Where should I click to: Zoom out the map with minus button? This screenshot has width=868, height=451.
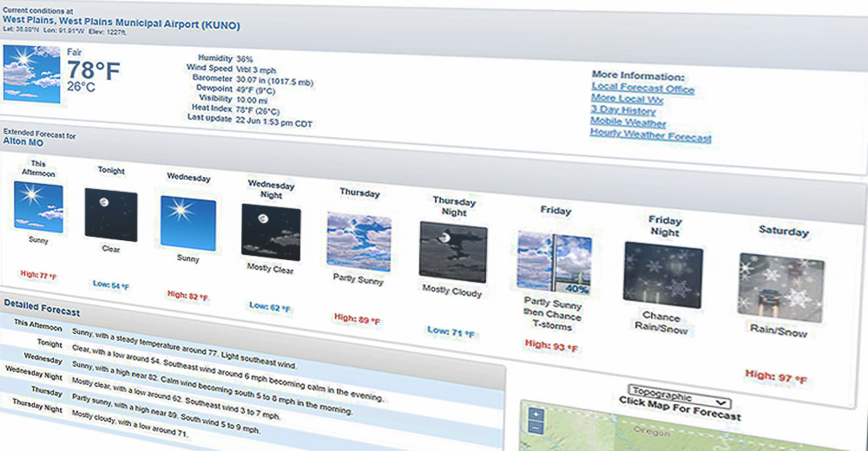[x=536, y=428]
